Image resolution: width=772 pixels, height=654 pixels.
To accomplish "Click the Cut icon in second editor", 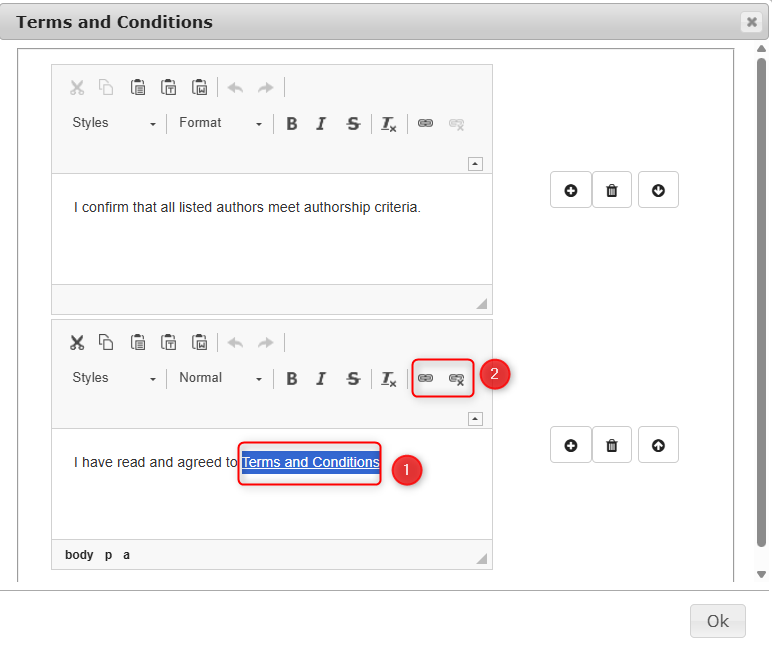I will point(77,342).
